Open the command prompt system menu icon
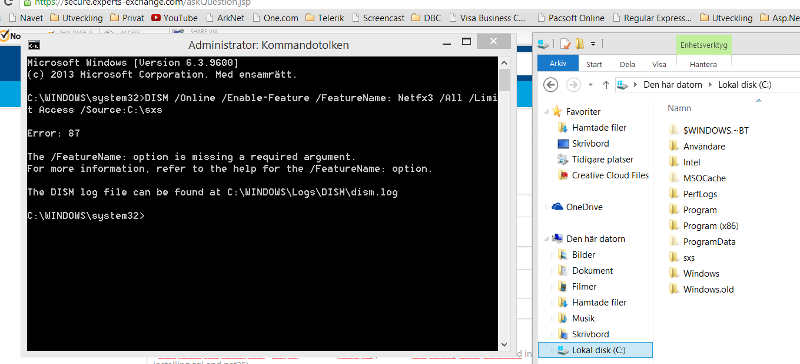This screenshot has width=800, height=364. click(34, 45)
